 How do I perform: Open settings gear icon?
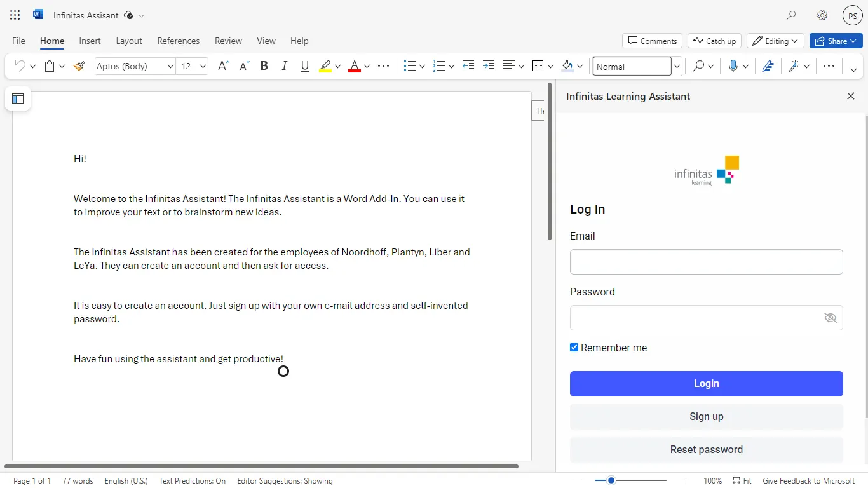pyautogui.click(x=822, y=15)
